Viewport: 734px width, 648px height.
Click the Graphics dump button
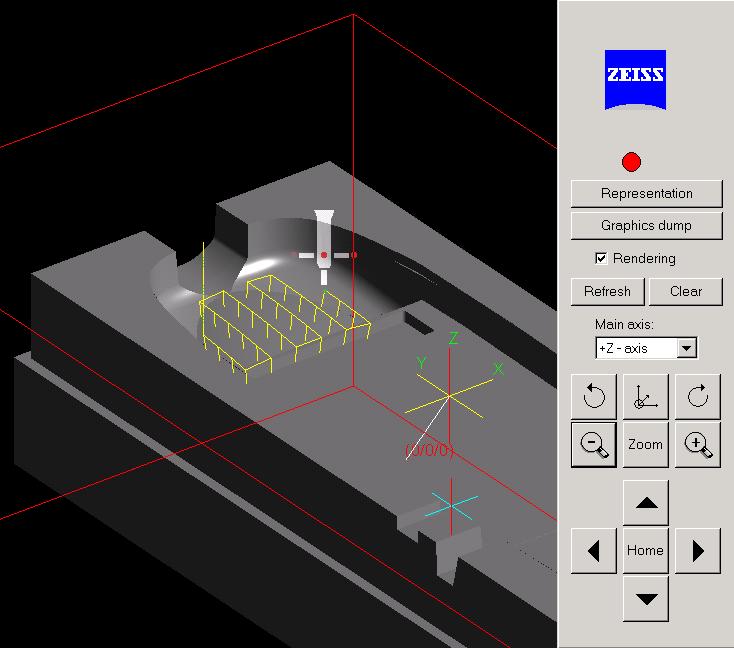(646, 226)
